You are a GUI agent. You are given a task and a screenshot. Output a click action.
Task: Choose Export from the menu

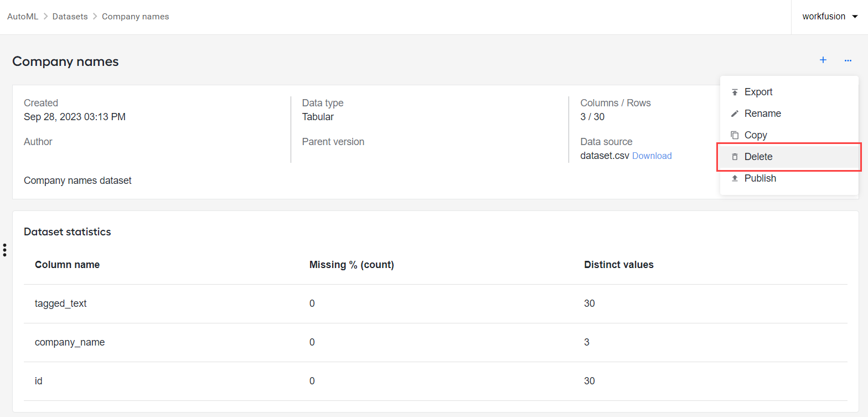pyautogui.click(x=789, y=92)
